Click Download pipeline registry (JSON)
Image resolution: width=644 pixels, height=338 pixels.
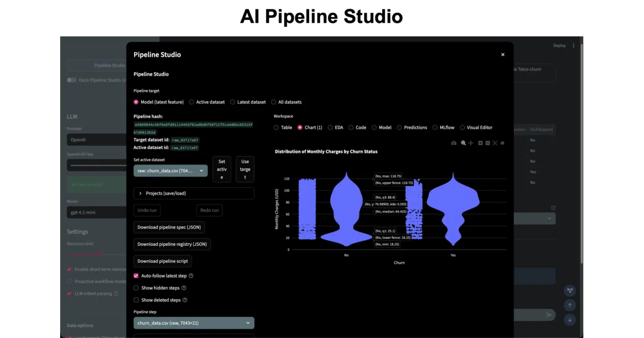point(172,244)
